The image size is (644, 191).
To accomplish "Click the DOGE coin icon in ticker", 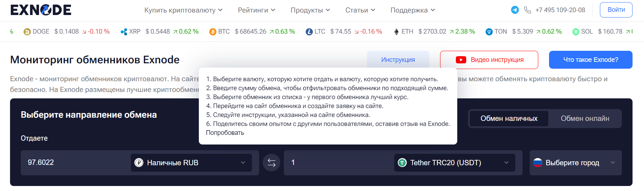I will (27, 32).
